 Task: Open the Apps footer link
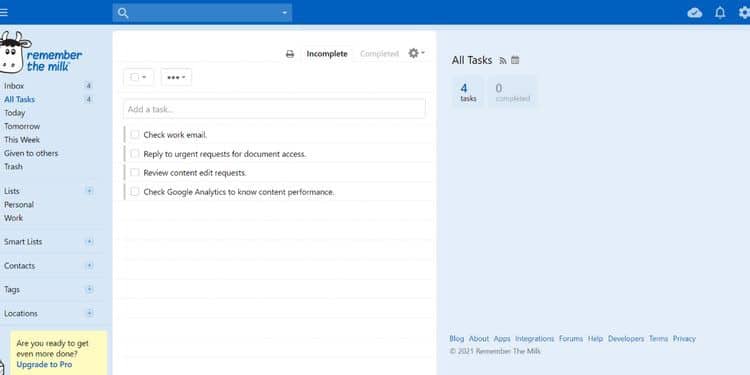(x=502, y=338)
